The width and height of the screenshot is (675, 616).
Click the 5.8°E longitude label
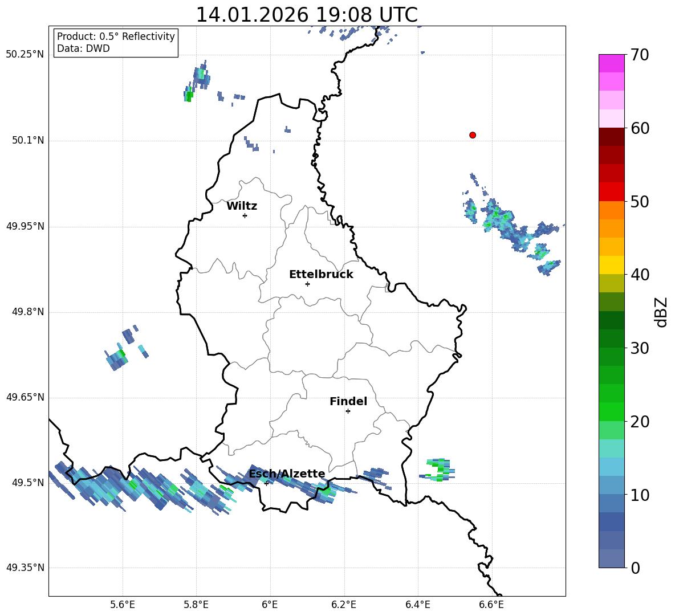click(x=196, y=605)
